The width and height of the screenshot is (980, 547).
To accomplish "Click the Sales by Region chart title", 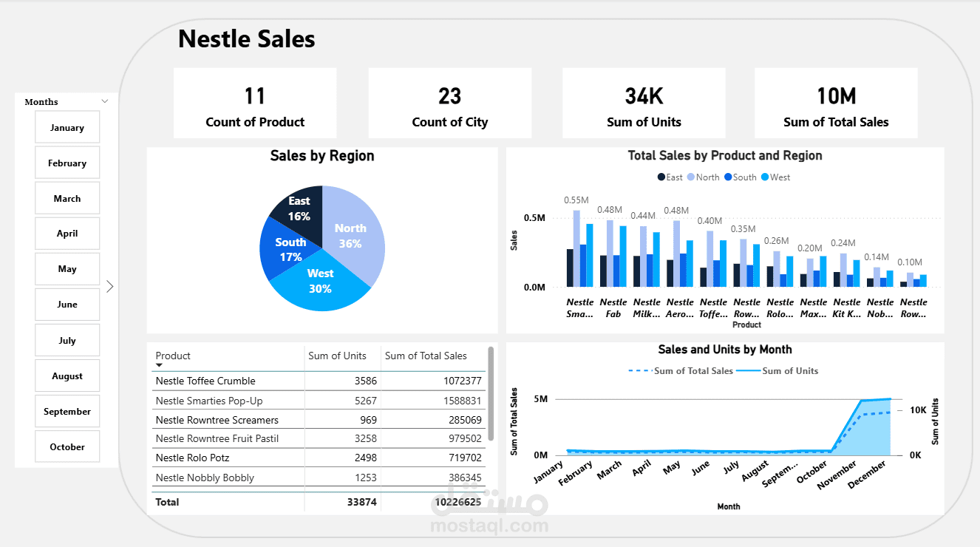I will (322, 156).
